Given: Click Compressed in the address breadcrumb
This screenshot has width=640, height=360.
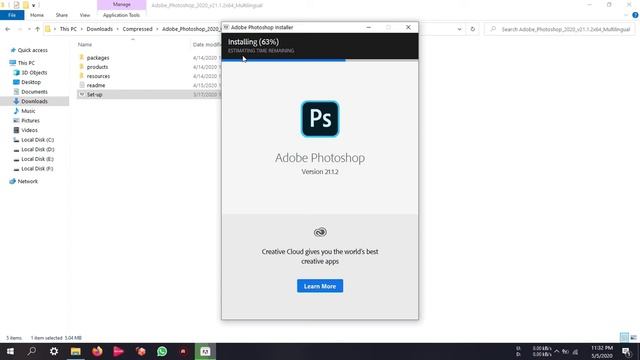Looking at the screenshot, I should point(137,29).
